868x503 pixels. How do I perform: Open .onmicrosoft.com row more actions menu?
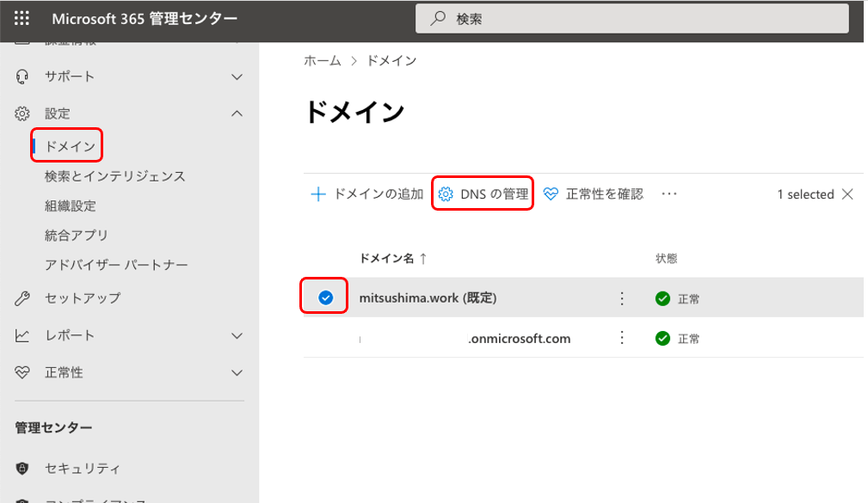pos(622,338)
